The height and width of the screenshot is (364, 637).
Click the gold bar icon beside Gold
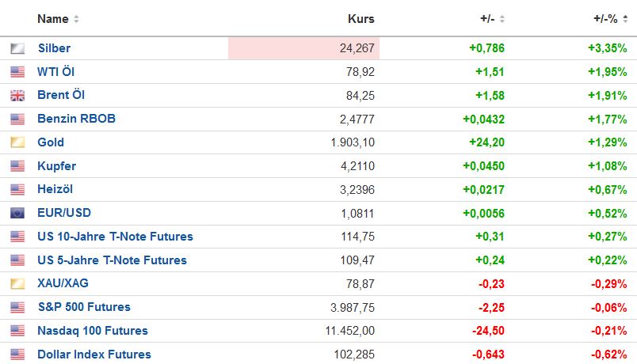click(17, 142)
